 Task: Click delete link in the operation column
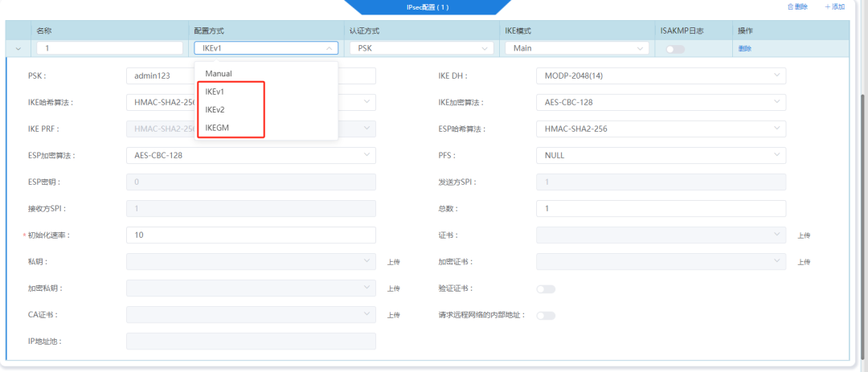click(744, 49)
